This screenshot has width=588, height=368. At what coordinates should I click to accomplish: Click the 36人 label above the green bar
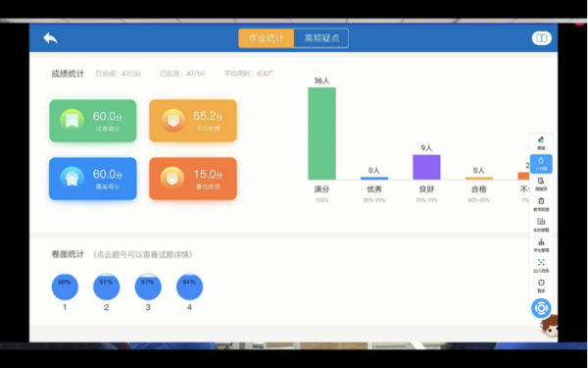click(x=321, y=80)
